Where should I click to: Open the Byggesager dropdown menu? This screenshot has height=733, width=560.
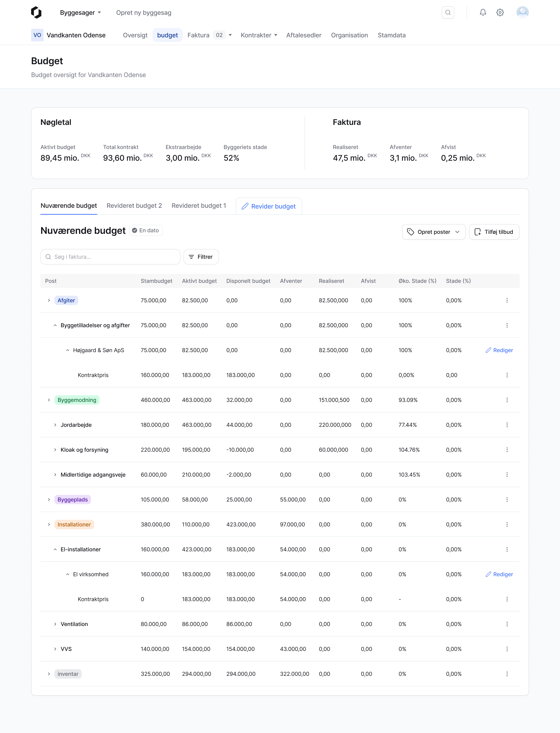[x=80, y=13]
